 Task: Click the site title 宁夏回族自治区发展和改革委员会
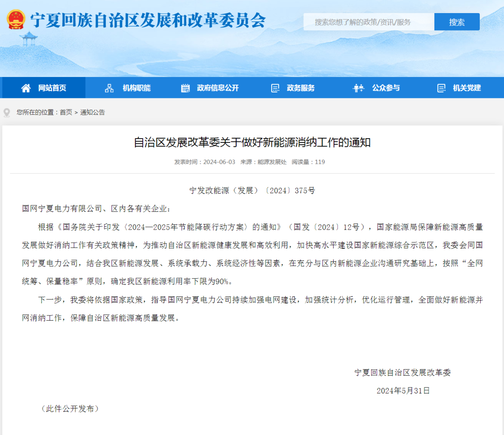pyautogui.click(x=148, y=20)
